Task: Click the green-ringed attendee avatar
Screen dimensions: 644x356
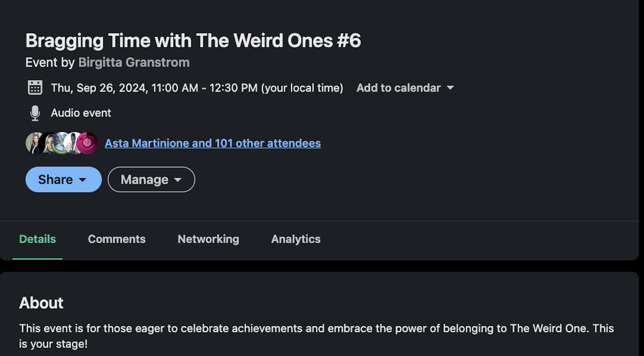Action: pyautogui.click(x=61, y=143)
